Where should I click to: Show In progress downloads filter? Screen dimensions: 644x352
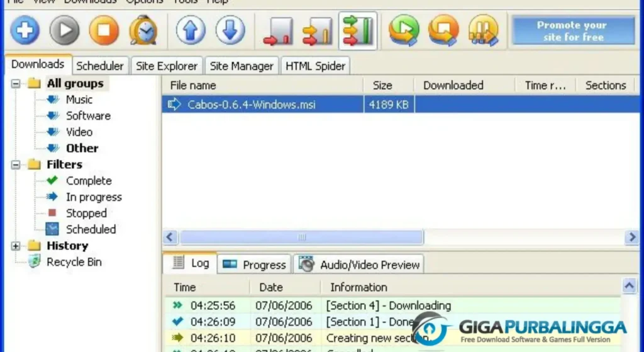(x=94, y=197)
